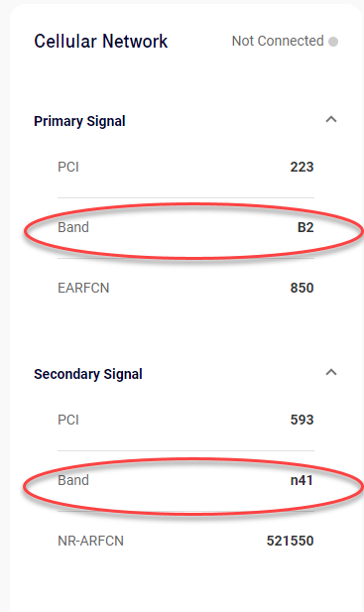Select the Secondary PCI value 593
364x612 pixels.
(x=302, y=420)
